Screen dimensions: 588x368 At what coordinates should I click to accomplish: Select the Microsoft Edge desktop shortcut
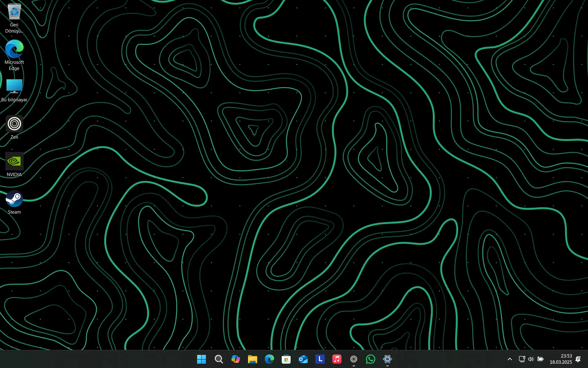(x=14, y=55)
